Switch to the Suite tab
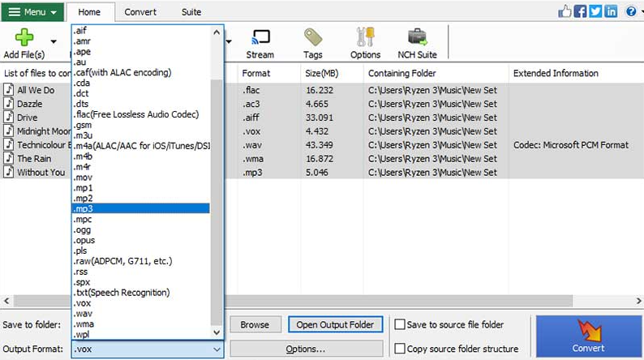 (x=191, y=12)
